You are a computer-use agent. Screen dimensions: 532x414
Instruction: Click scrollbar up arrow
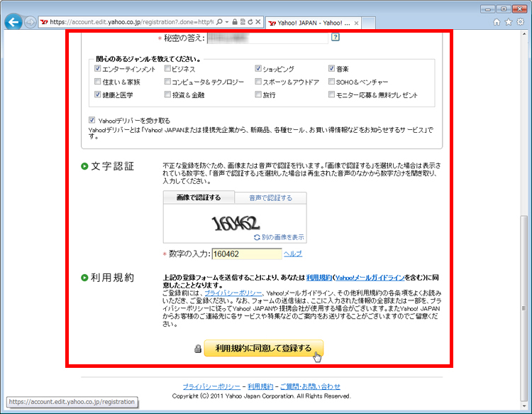(524, 34)
